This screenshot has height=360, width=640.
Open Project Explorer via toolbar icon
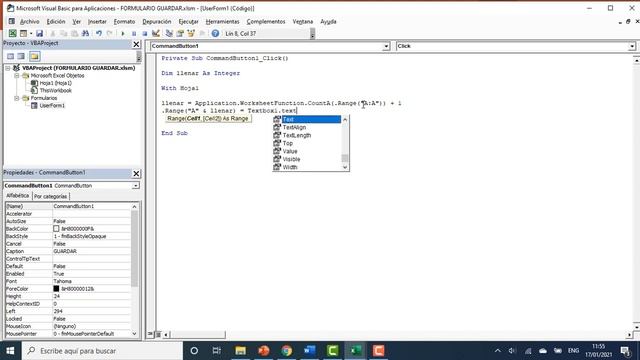(169, 33)
